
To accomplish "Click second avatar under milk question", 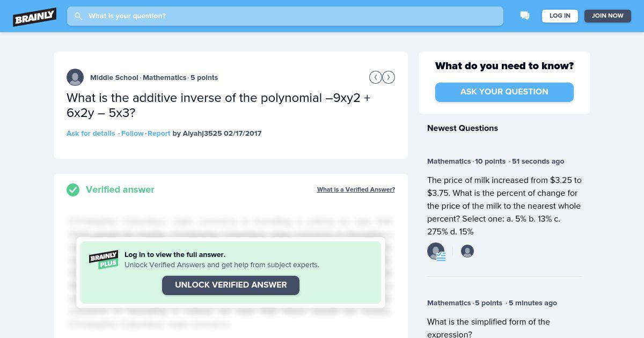I will pos(467,251).
